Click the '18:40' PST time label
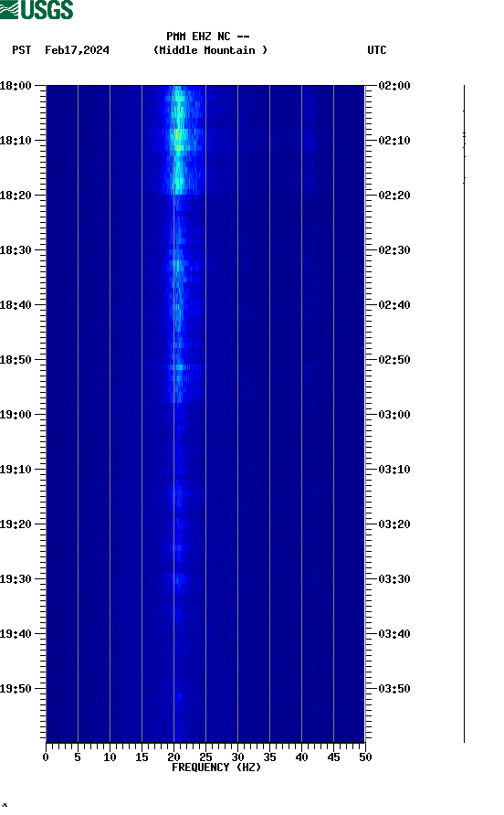The width and height of the screenshot is (504, 815). (x=16, y=305)
